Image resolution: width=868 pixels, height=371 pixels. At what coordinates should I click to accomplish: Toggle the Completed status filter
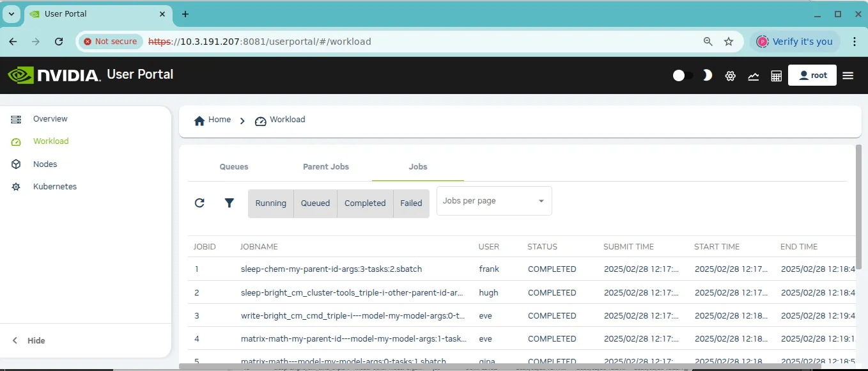tap(365, 203)
